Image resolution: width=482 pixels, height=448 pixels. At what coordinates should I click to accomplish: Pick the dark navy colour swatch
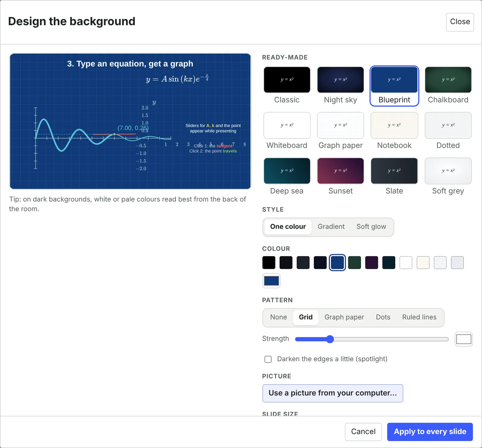(x=320, y=263)
